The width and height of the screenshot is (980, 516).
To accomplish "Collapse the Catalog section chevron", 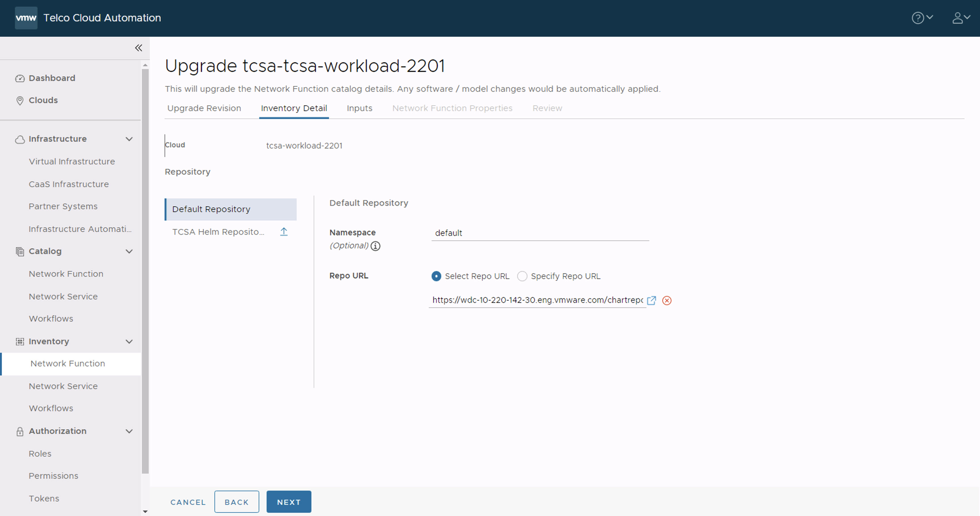I will [x=129, y=251].
